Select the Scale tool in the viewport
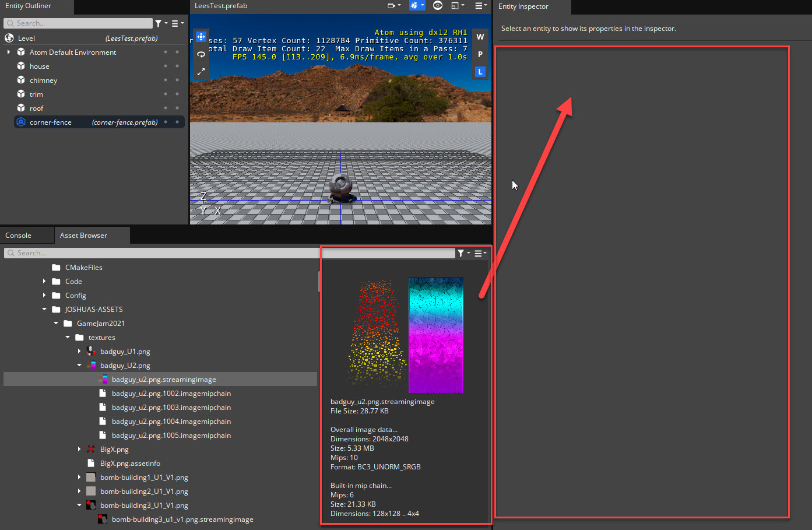The width and height of the screenshot is (812, 530). click(201, 72)
